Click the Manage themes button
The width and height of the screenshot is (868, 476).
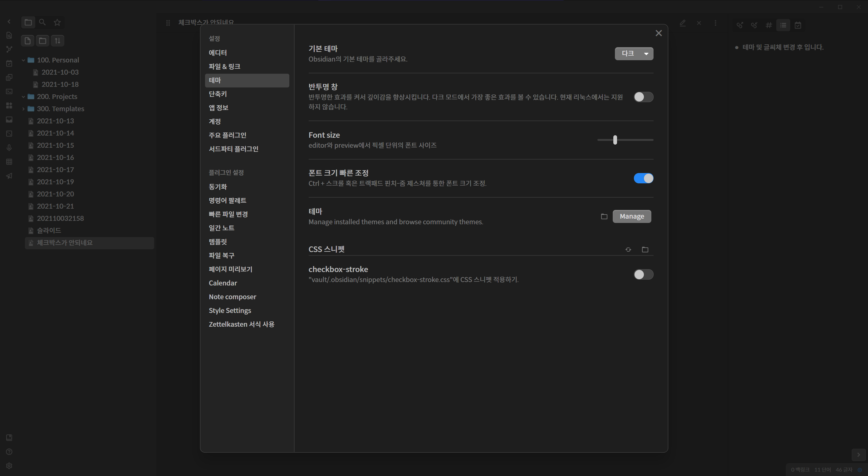point(631,216)
